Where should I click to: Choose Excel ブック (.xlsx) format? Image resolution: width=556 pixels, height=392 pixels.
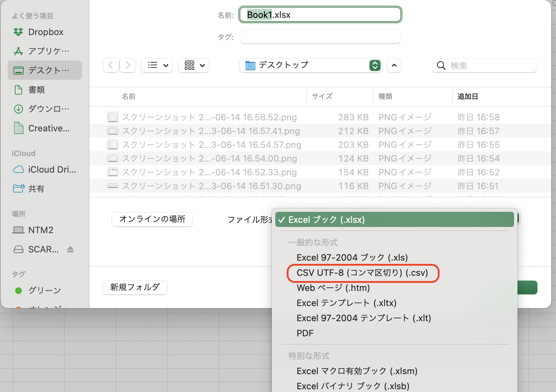(394, 220)
